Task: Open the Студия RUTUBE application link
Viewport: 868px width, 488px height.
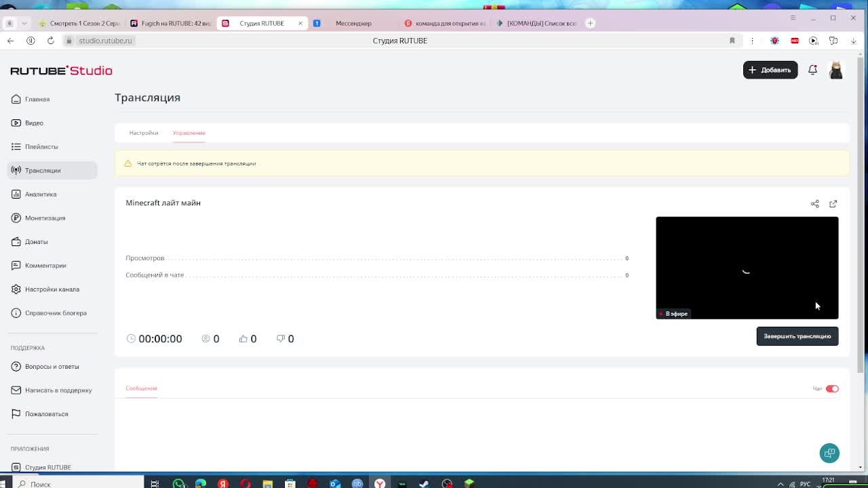Action: (x=47, y=467)
